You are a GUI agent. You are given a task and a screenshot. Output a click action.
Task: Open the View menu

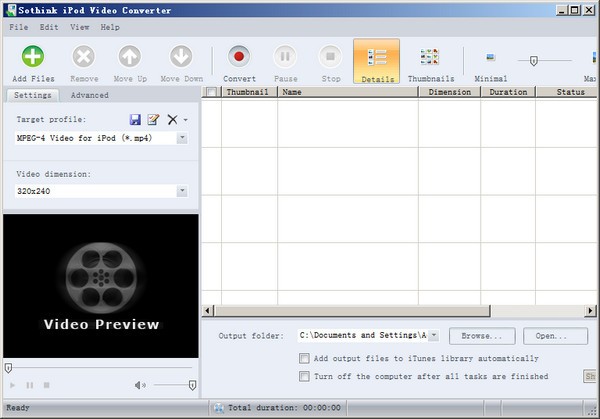[x=80, y=27]
